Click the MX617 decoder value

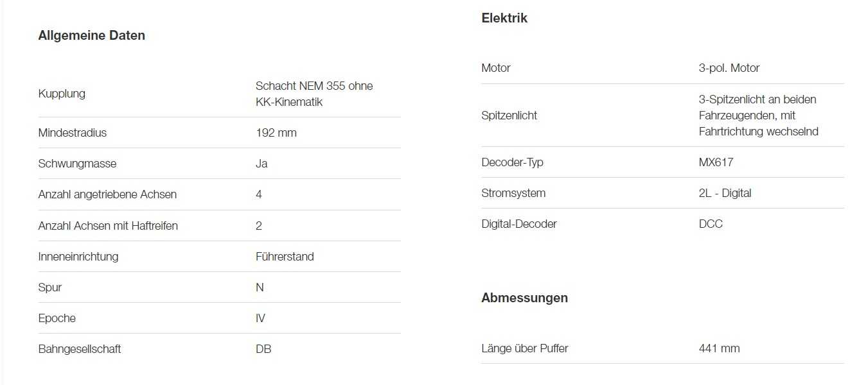[716, 162]
